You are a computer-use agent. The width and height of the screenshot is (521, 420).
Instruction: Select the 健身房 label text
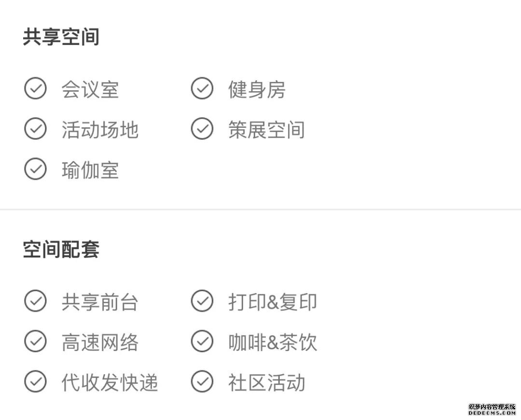click(257, 90)
